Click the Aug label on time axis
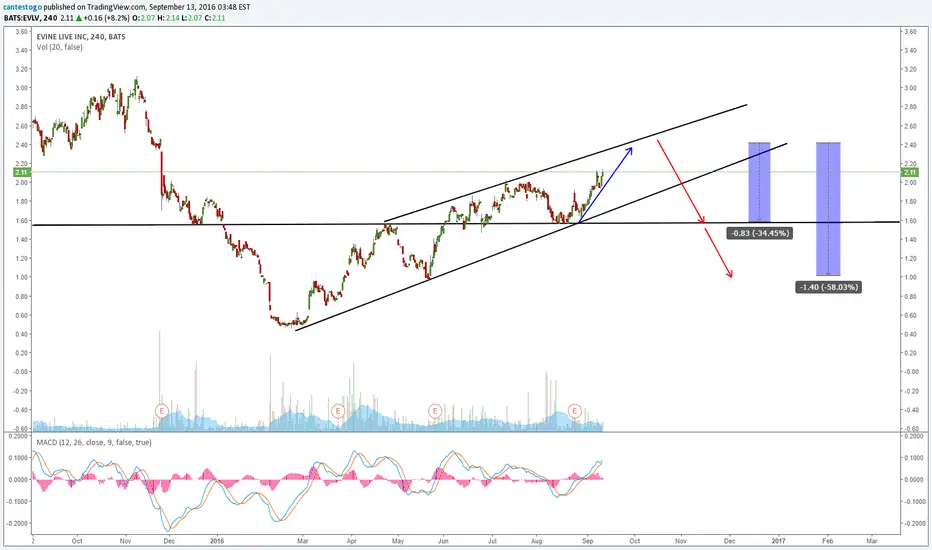 click(x=536, y=541)
